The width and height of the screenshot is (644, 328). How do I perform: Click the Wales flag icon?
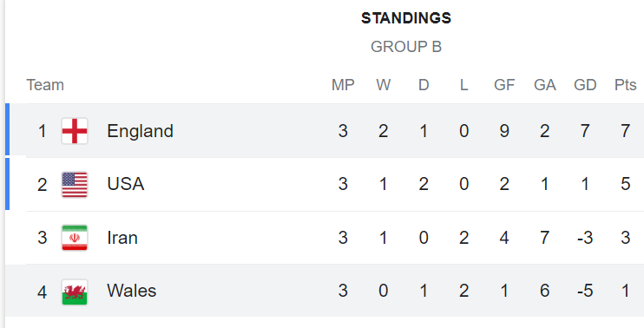point(75,292)
